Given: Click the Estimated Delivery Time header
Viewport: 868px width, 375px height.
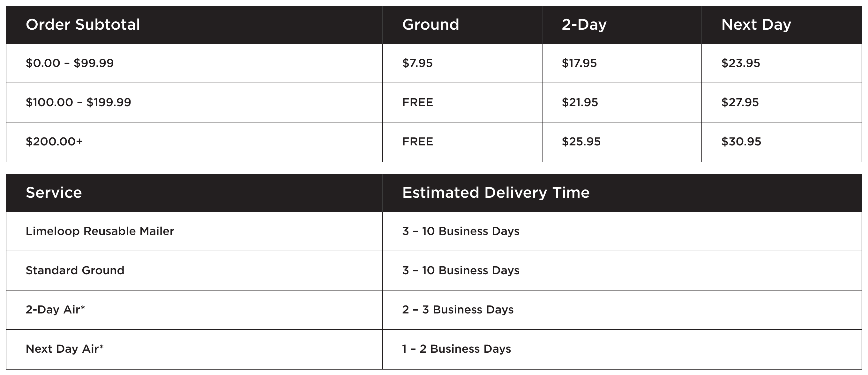Looking at the screenshot, I should point(496,193).
